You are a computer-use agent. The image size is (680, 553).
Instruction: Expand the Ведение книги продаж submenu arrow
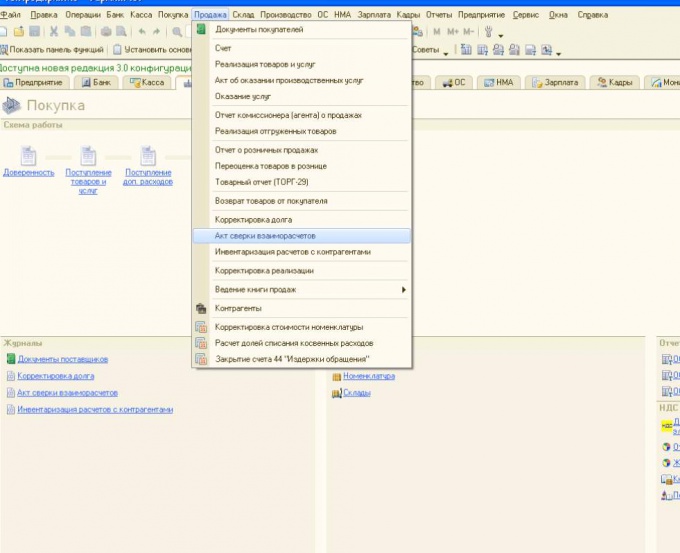click(x=404, y=289)
